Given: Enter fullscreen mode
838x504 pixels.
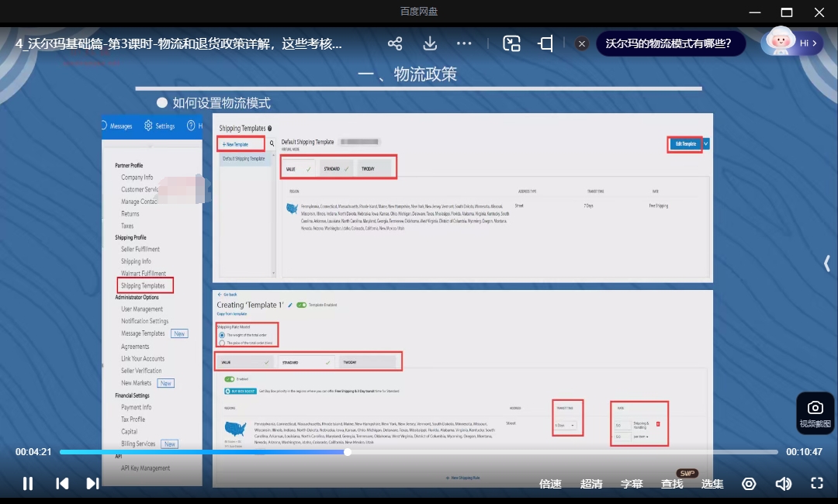Looking at the screenshot, I should pyautogui.click(x=816, y=483).
